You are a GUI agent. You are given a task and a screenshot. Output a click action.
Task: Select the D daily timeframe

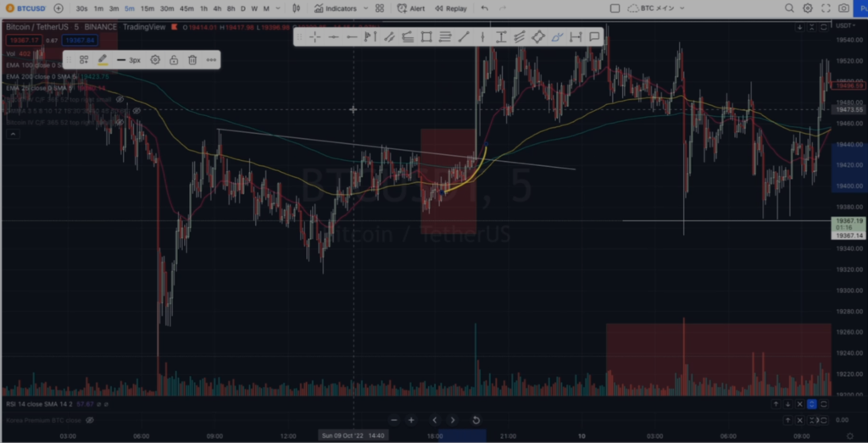tap(243, 8)
